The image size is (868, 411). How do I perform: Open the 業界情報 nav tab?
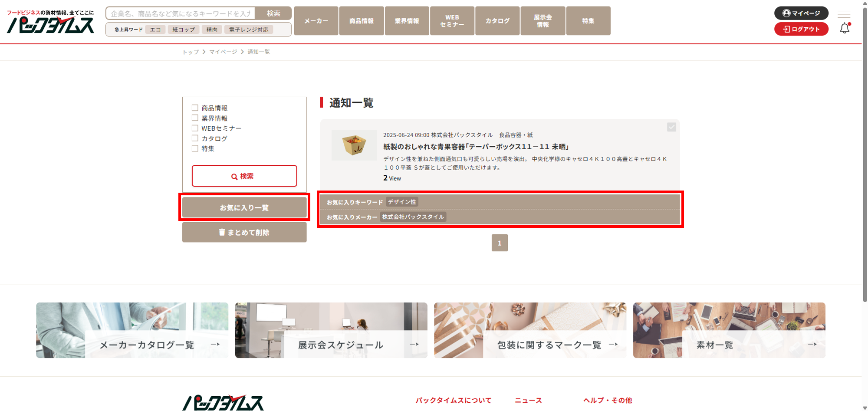407,21
